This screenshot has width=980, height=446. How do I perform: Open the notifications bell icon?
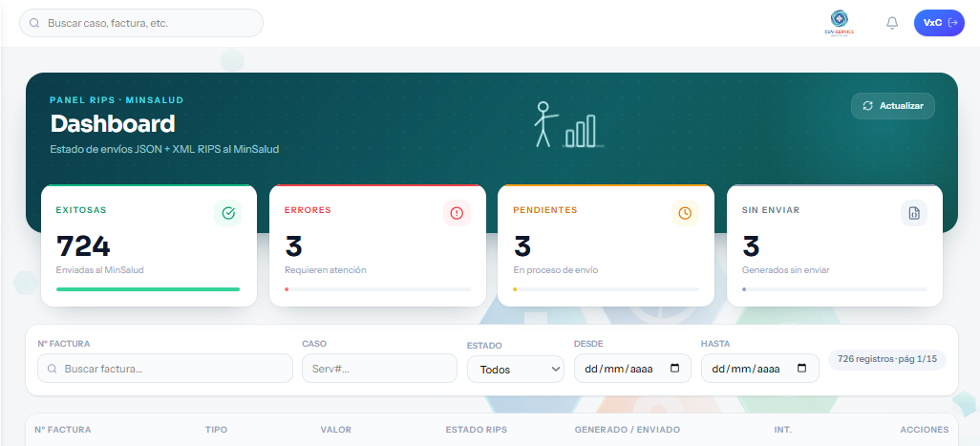892,23
